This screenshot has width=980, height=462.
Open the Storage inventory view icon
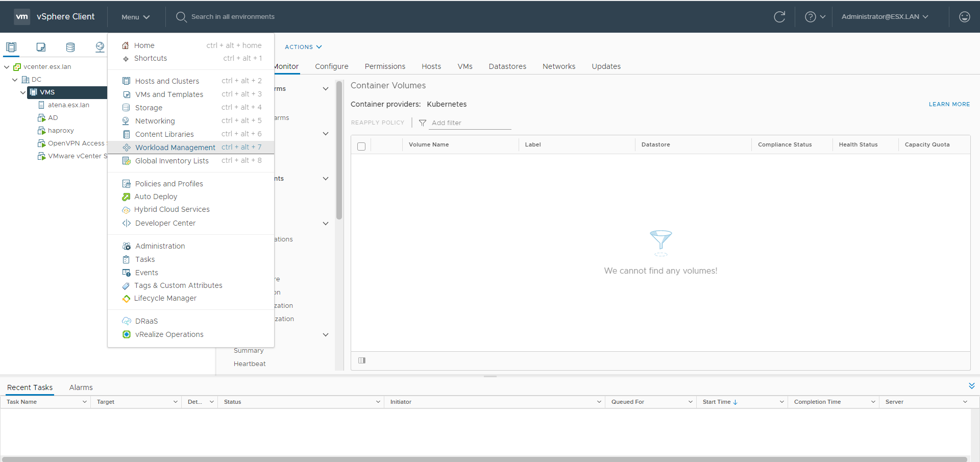click(x=70, y=47)
